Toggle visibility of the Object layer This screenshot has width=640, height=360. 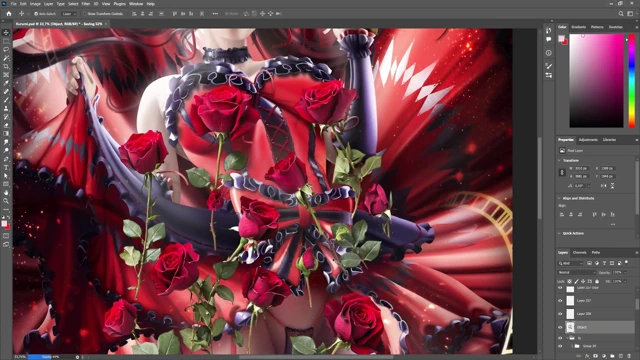560,327
